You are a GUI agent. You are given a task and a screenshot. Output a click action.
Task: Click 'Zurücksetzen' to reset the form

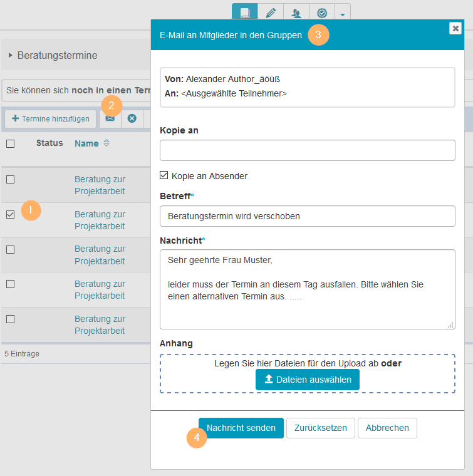321,428
